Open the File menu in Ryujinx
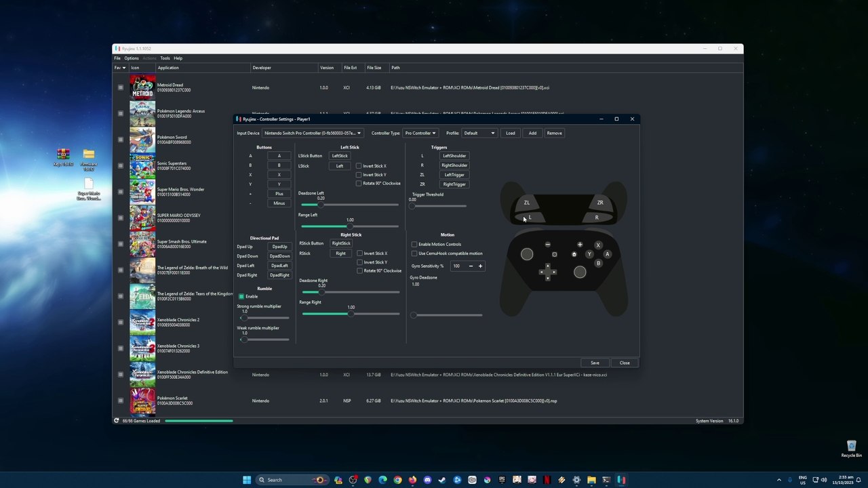The width and height of the screenshot is (868, 488). tap(117, 58)
